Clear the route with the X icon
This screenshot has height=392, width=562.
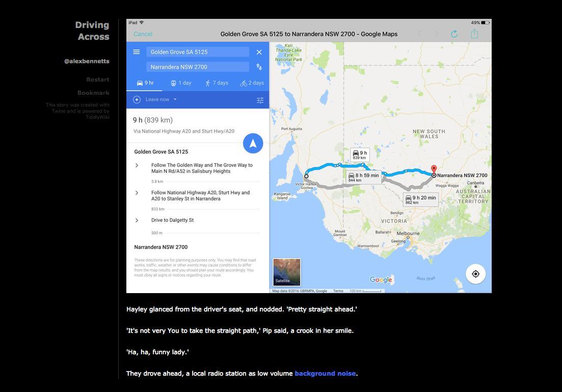pos(259,52)
